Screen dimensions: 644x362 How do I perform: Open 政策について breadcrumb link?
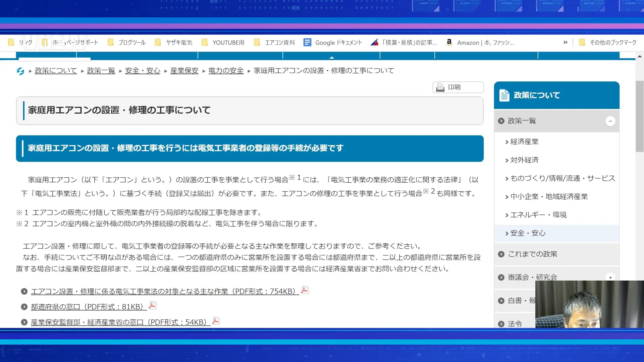(x=56, y=71)
